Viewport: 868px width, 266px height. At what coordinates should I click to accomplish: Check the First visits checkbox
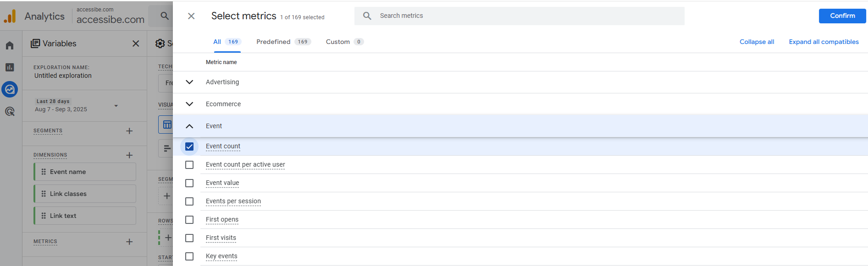[189, 238]
